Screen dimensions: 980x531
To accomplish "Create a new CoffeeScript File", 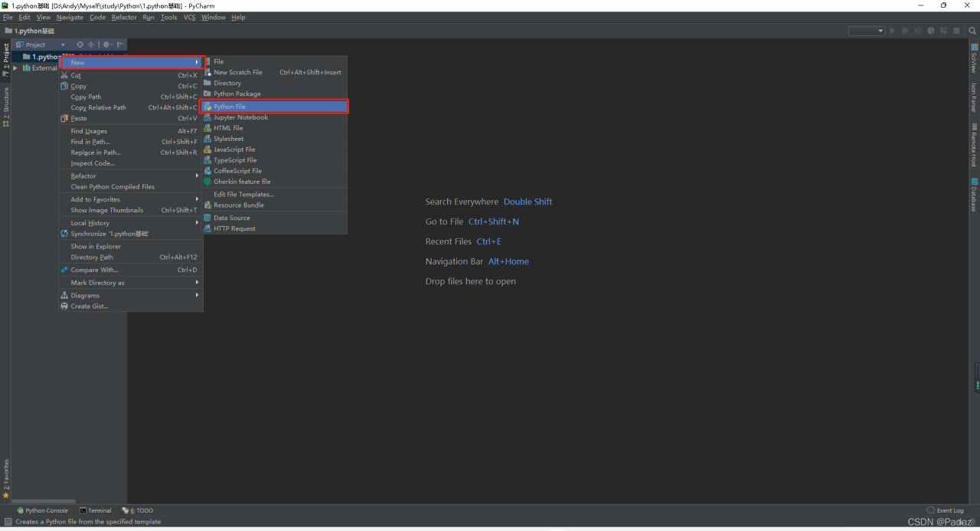I will [274, 171].
